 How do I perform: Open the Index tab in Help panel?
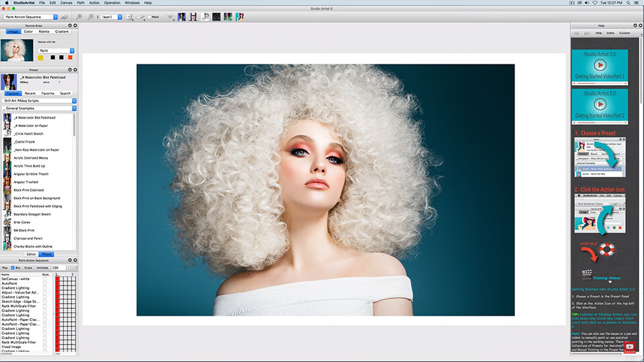click(x=610, y=33)
